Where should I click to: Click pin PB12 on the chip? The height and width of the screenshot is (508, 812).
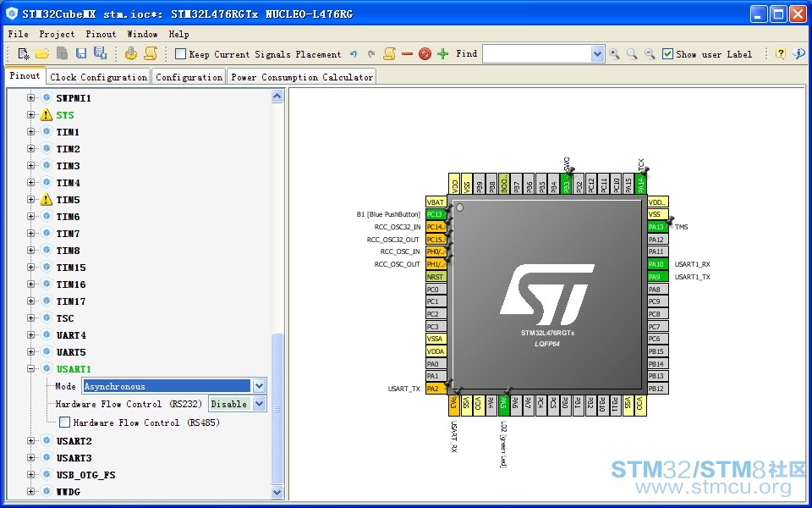658,389
